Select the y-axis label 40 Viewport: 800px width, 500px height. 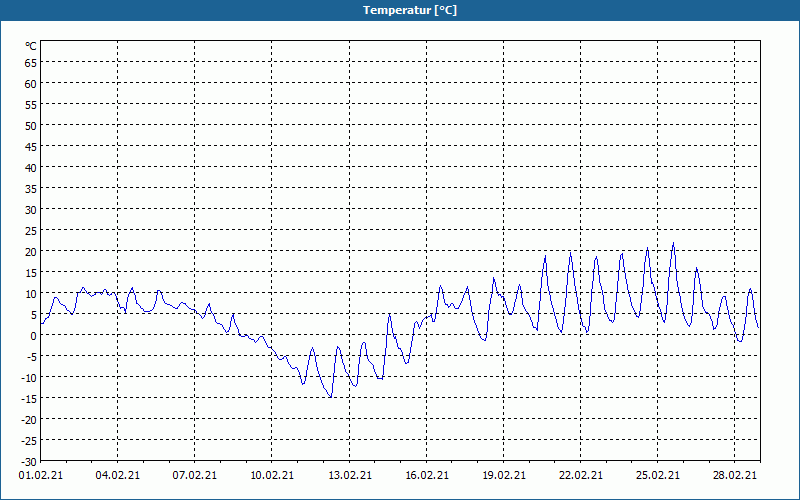31,168
